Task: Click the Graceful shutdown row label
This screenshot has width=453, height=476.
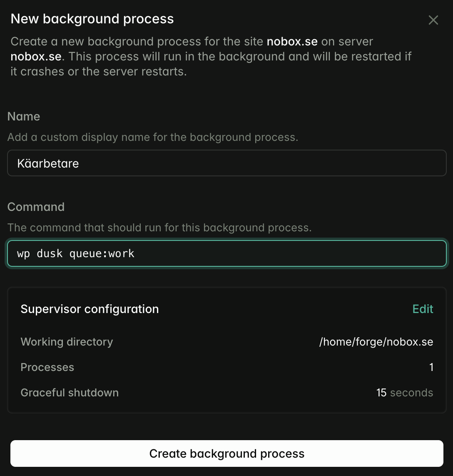Action: [x=70, y=393]
